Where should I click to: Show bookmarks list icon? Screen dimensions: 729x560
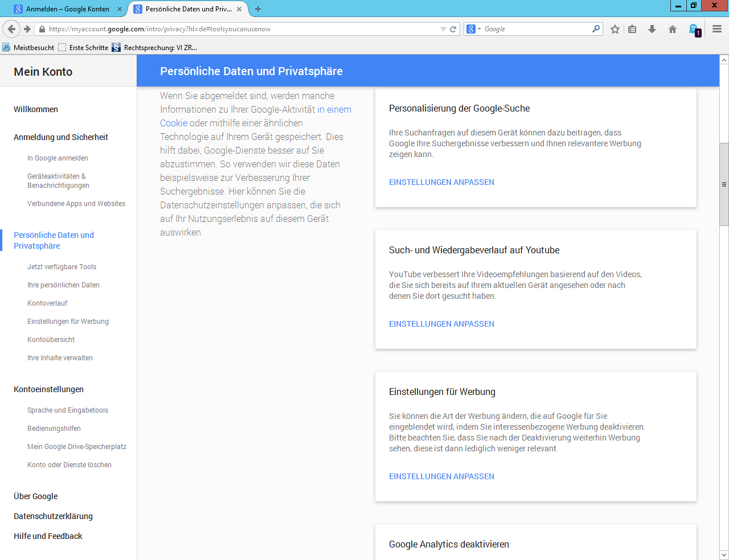click(x=632, y=29)
